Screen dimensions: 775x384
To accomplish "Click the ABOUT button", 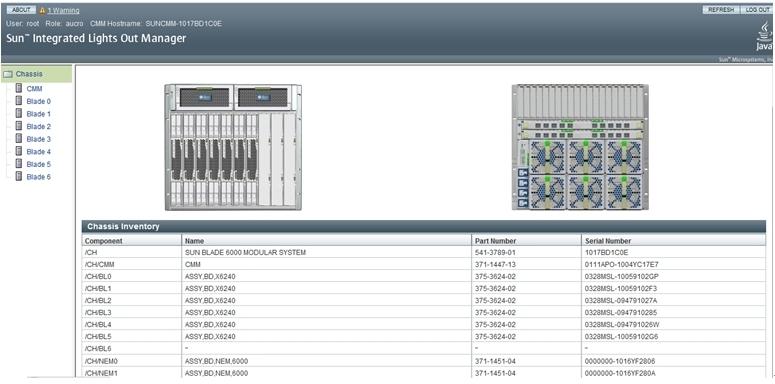I will pos(21,10).
